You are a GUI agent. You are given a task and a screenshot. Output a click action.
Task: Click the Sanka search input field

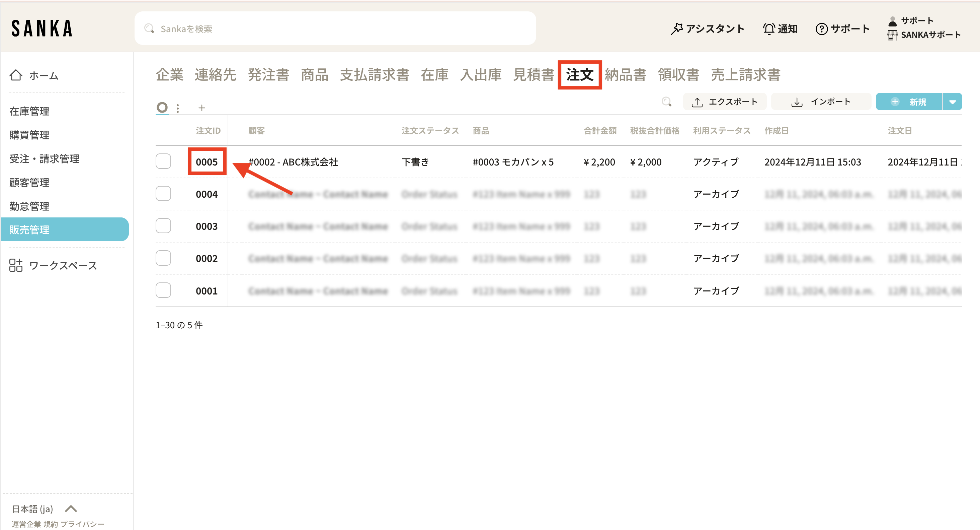[x=335, y=28]
